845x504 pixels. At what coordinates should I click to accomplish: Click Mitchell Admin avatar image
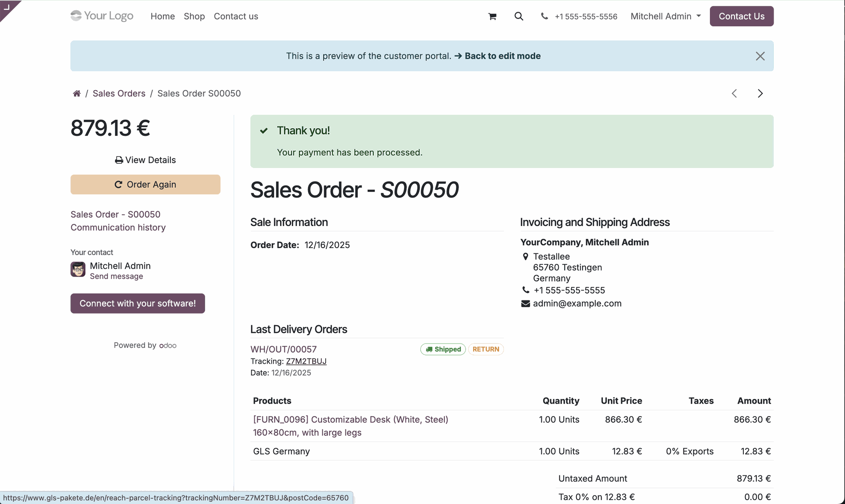coord(78,270)
